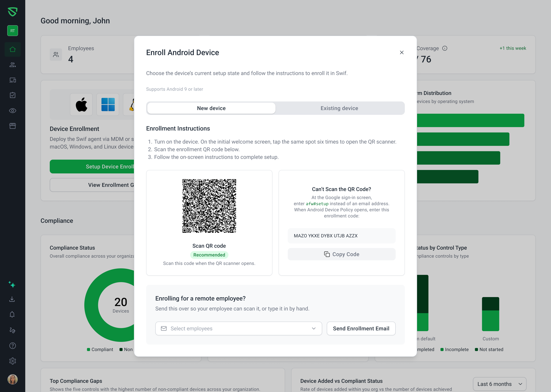Open the checklist clipboard icon in sidebar
The image size is (551, 392).
[13, 95]
